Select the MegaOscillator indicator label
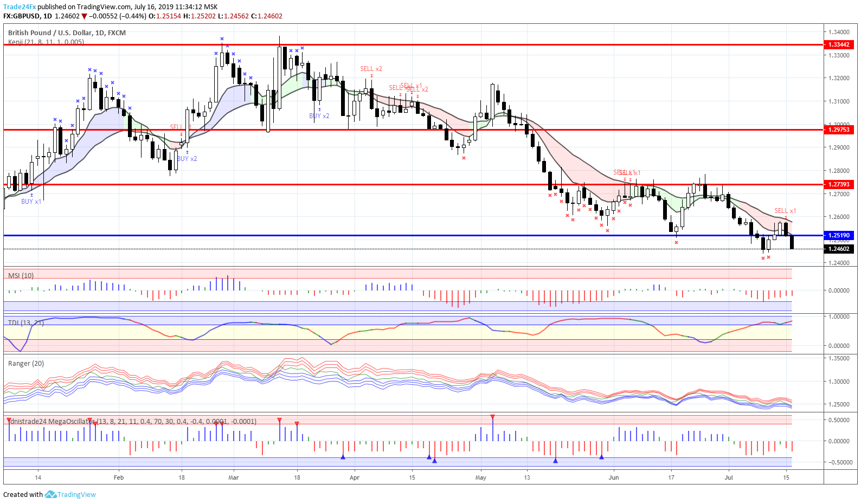This screenshot has height=504, width=861. point(132,421)
